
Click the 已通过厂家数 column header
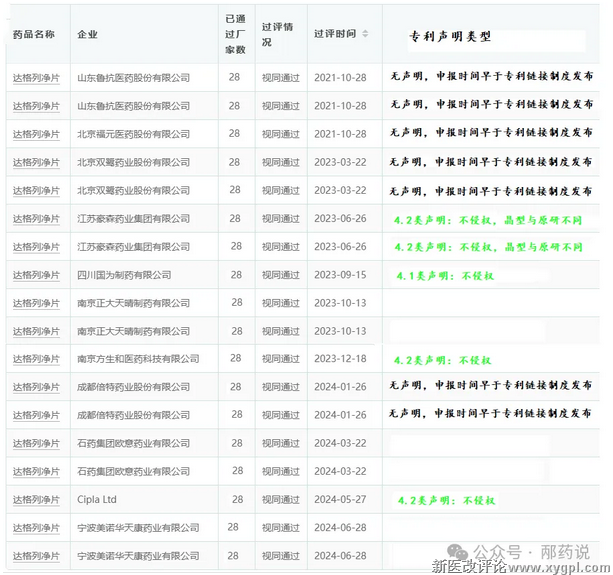coord(235,34)
